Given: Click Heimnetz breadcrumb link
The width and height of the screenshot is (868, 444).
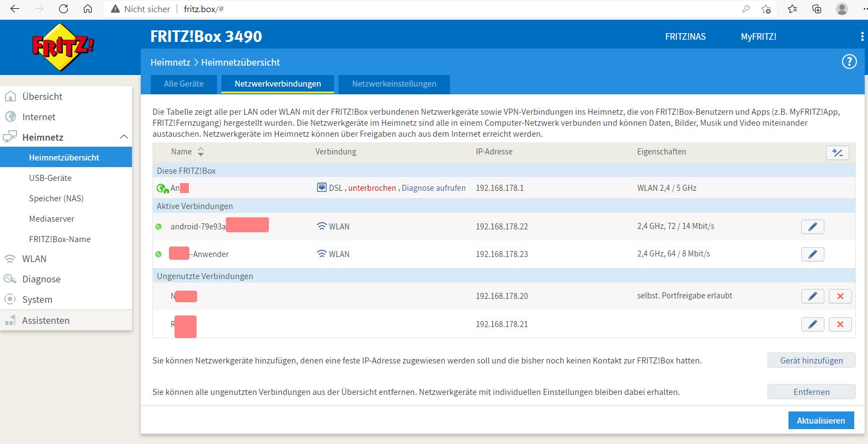Looking at the screenshot, I should 171,62.
